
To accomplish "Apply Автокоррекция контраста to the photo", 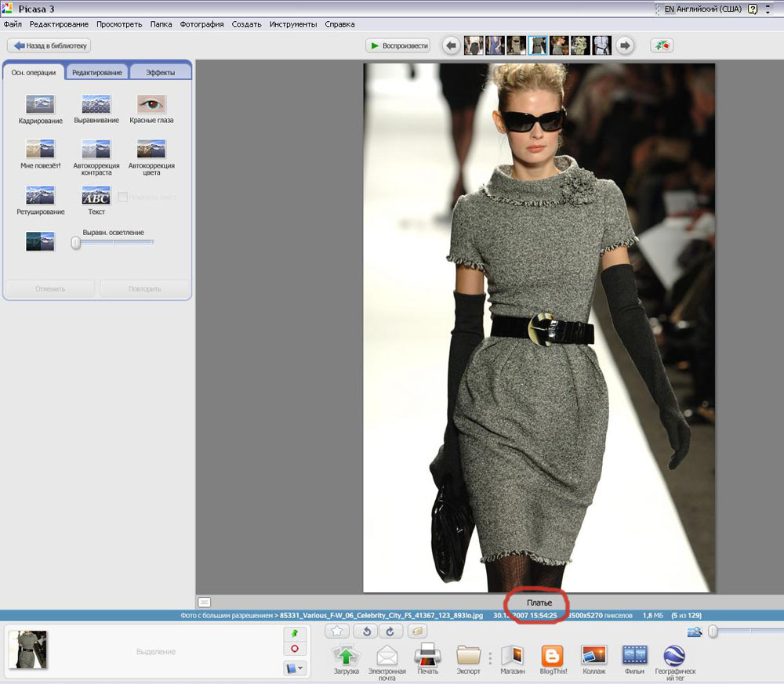I will 96,150.
